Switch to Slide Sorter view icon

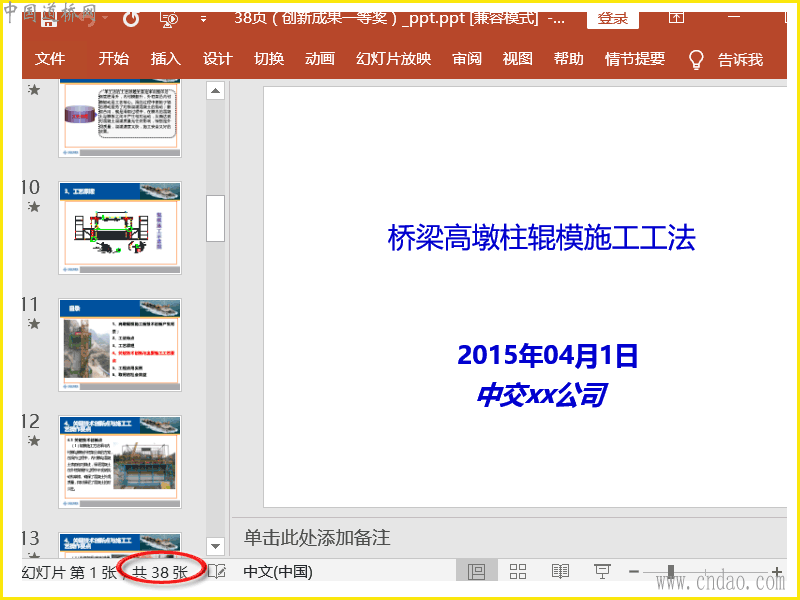point(518,571)
